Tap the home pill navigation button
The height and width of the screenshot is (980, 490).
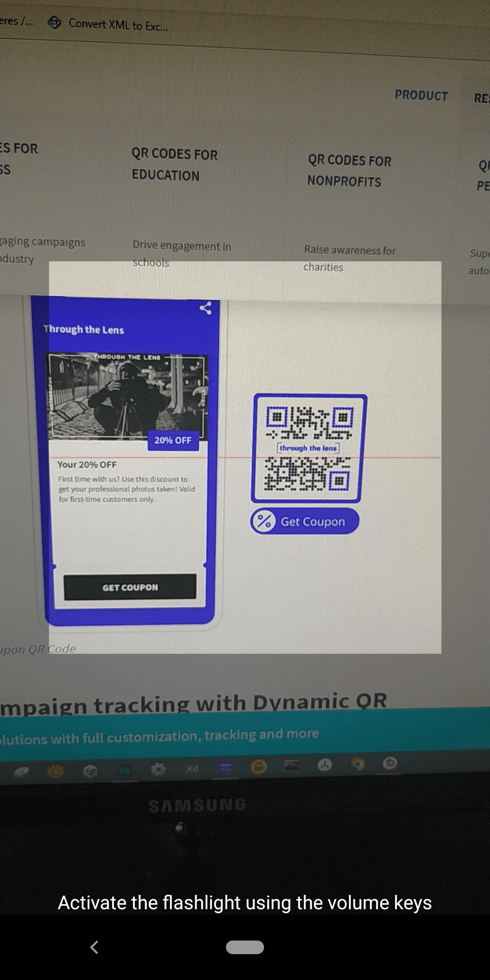click(245, 947)
